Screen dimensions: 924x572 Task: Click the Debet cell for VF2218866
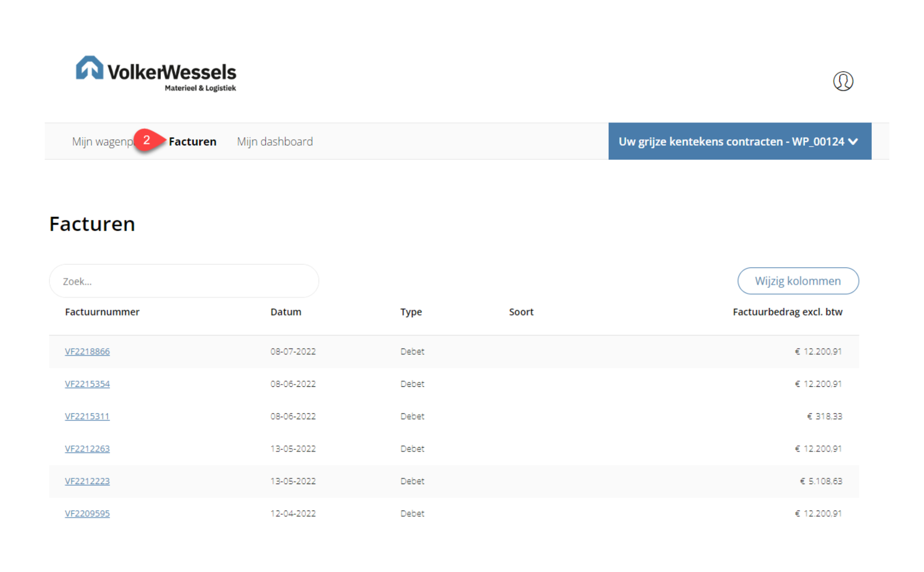(412, 351)
